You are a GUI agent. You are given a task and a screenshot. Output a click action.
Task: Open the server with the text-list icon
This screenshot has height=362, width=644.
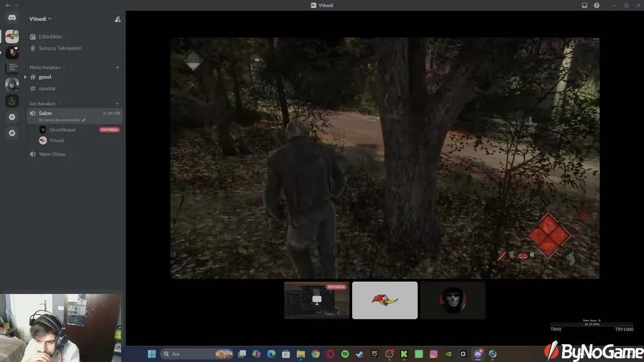tap(12, 68)
